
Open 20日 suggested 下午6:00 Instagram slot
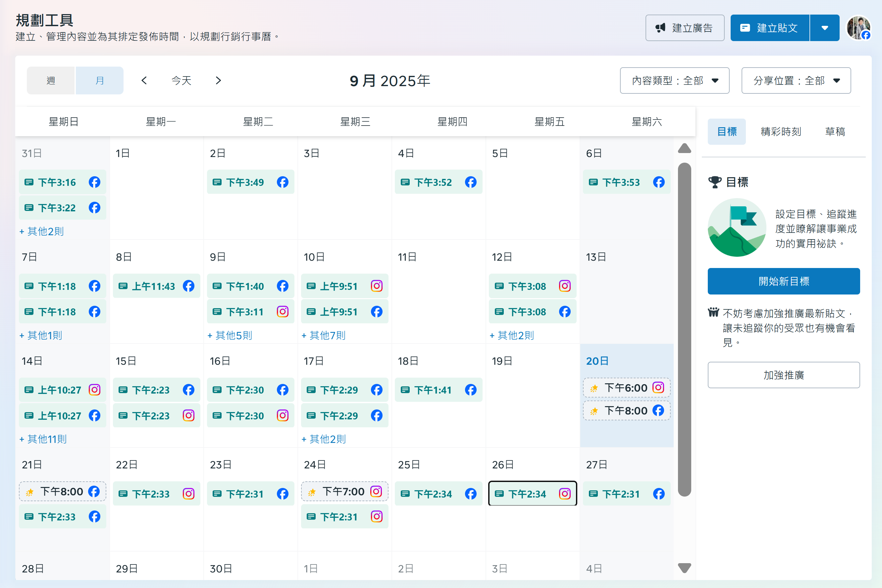point(626,387)
